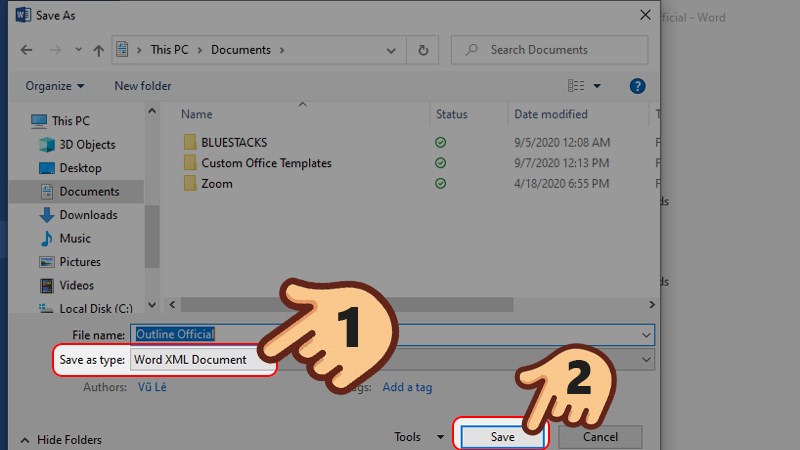Click the Add a tag link
The width and height of the screenshot is (800, 450).
click(x=407, y=387)
